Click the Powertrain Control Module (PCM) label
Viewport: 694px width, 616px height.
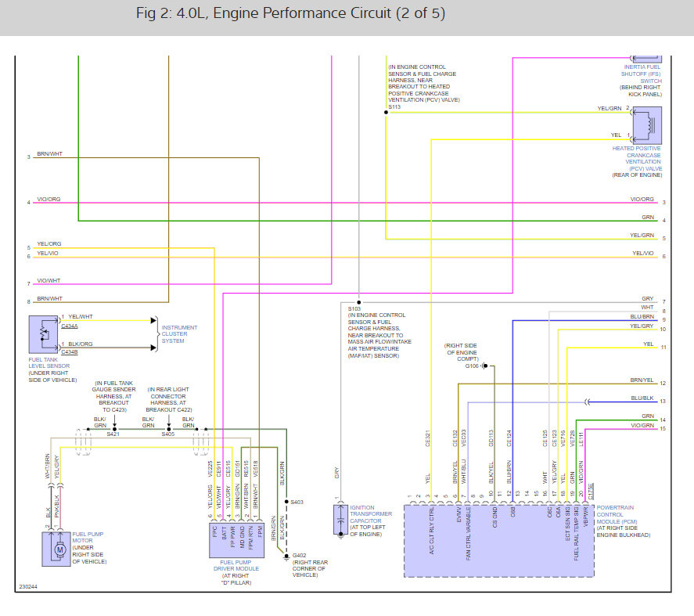(x=617, y=514)
